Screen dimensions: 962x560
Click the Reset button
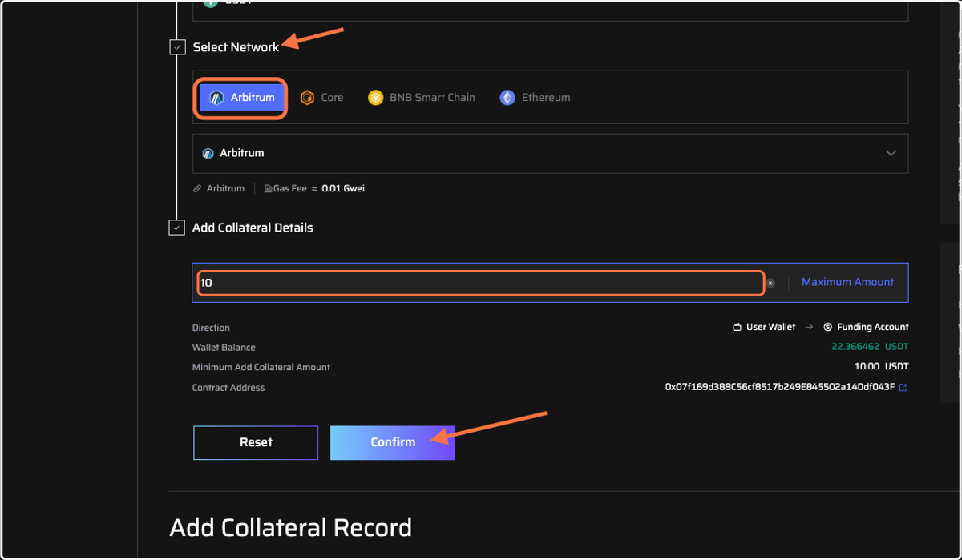click(x=256, y=442)
